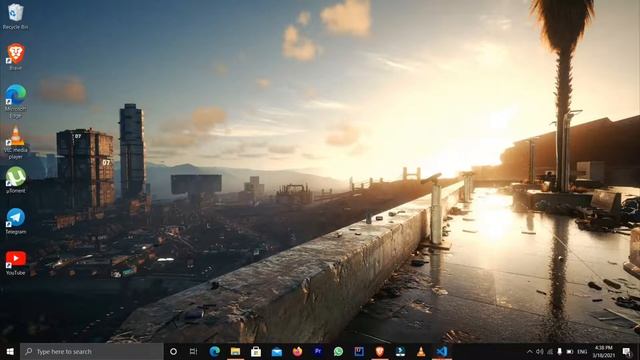Viewport: 640px width, 360px height.
Task: Open Microsoft Store from the taskbar
Action: (256, 351)
